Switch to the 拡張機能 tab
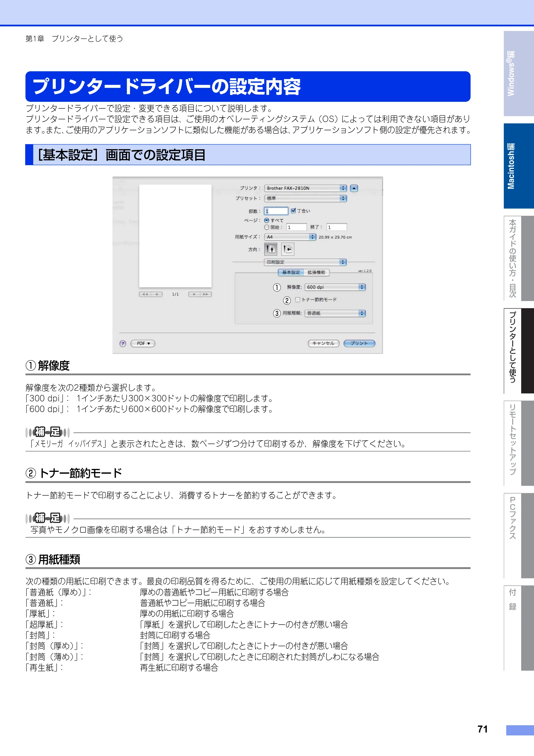534x756 pixels. (316, 272)
